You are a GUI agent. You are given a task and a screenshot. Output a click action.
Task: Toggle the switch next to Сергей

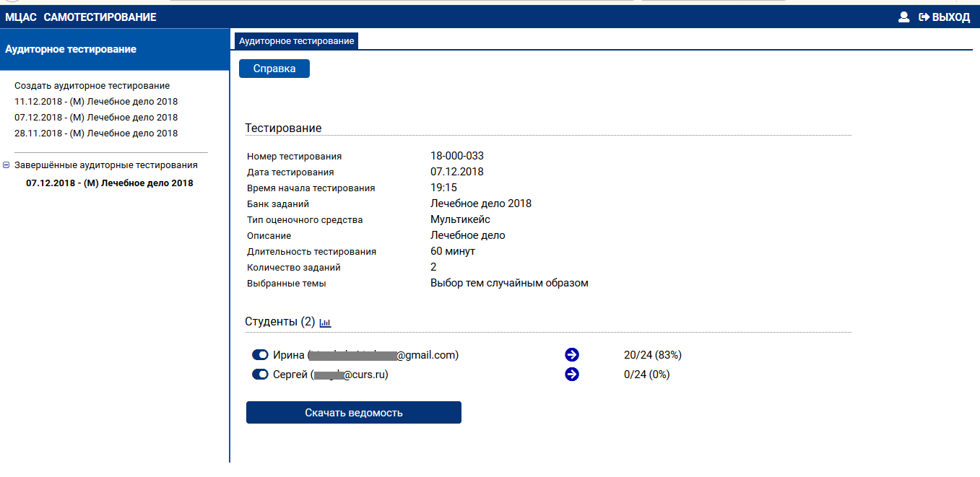[x=260, y=375]
